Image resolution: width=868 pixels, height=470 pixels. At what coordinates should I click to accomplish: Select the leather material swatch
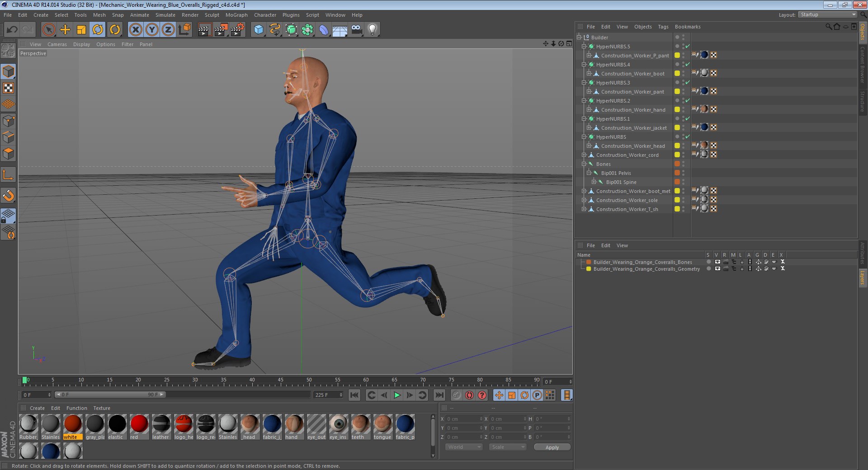click(x=161, y=427)
